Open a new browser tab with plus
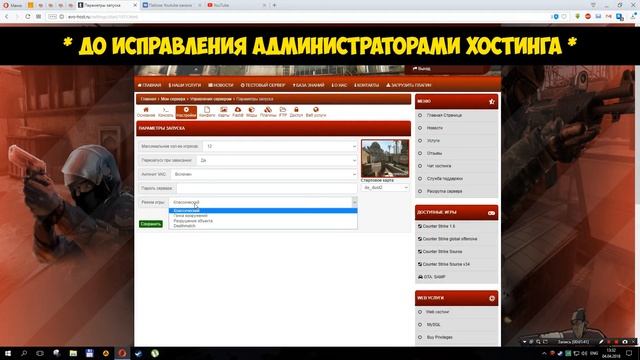640x360 pixels. coord(274,5)
